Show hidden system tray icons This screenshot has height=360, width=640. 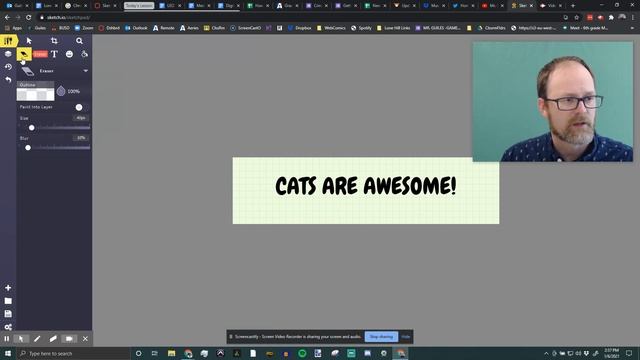546,353
